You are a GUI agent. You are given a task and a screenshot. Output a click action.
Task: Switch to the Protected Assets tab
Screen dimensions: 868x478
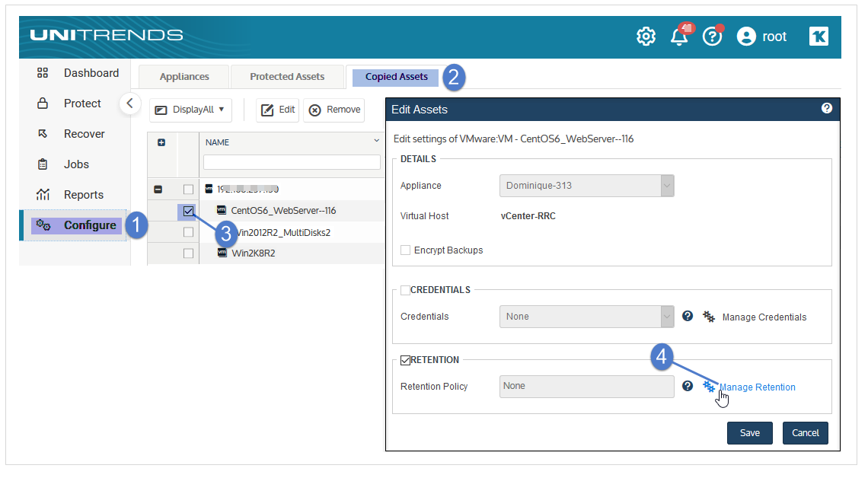[287, 76]
